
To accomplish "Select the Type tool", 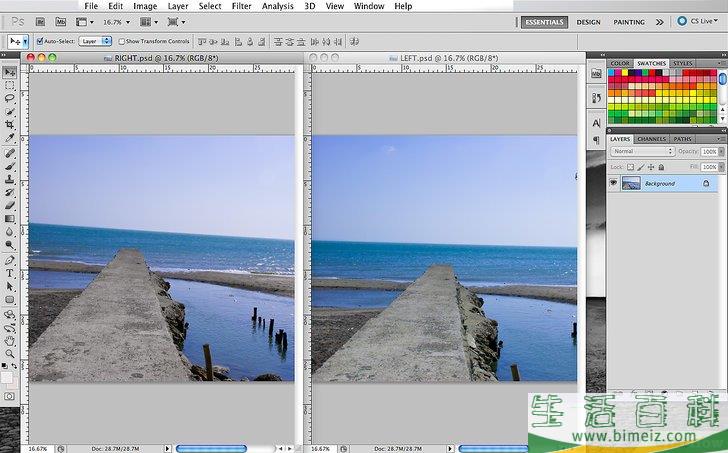I will 10,272.
